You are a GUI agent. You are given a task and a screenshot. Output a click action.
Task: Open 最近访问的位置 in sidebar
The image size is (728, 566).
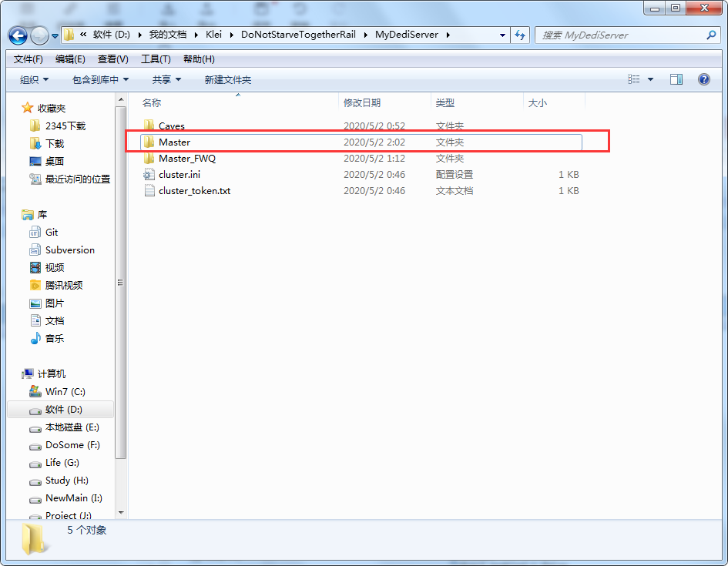pos(78,179)
